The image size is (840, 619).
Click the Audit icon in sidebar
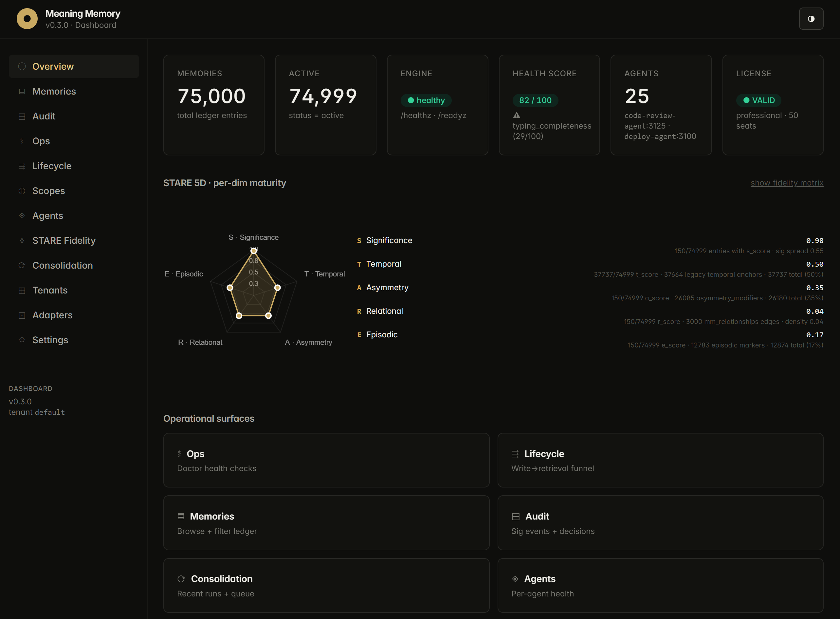click(x=22, y=116)
